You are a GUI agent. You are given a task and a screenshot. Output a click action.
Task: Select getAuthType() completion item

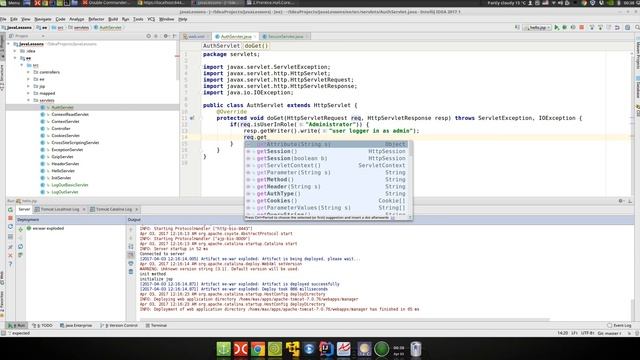pos(327,194)
